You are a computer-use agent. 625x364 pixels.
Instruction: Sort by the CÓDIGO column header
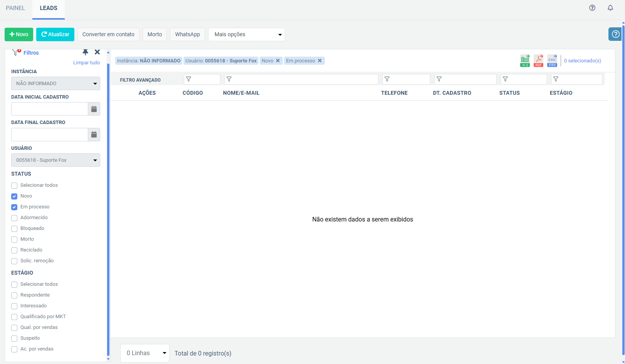pos(193,93)
